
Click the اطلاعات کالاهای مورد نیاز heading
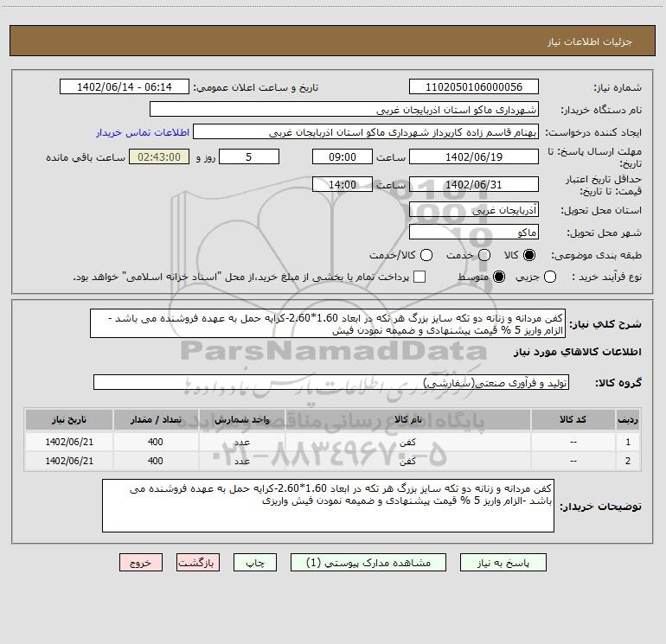click(x=578, y=352)
